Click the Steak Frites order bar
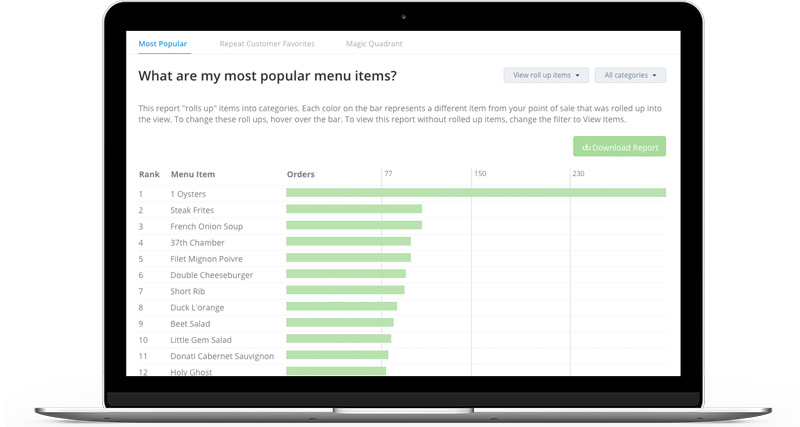This screenshot has height=427, width=800. (354, 209)
